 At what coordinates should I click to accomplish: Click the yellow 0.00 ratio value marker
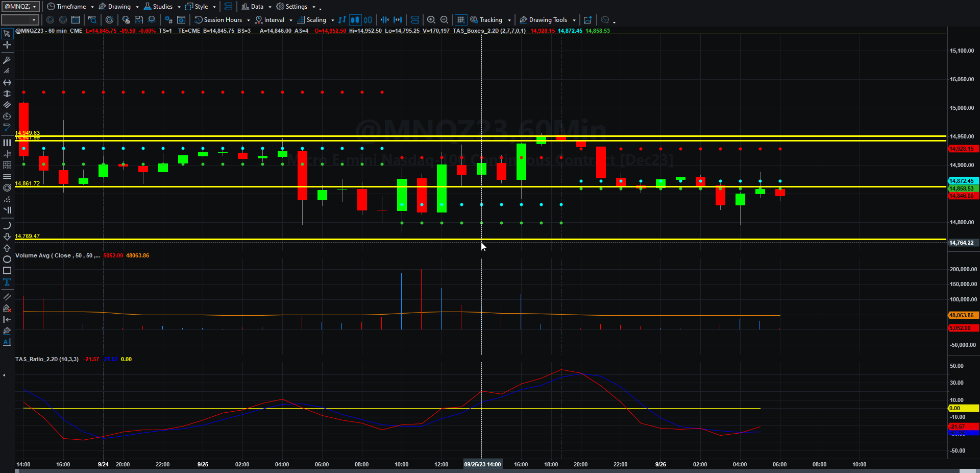pyautogui.click(x=963, y=408)
